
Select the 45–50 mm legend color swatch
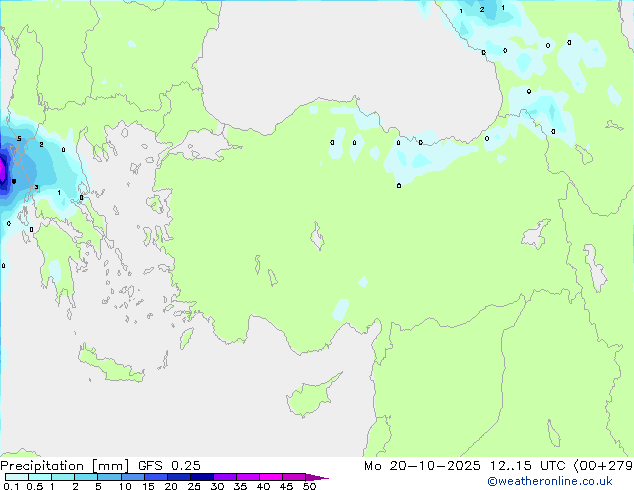[294, 477]
